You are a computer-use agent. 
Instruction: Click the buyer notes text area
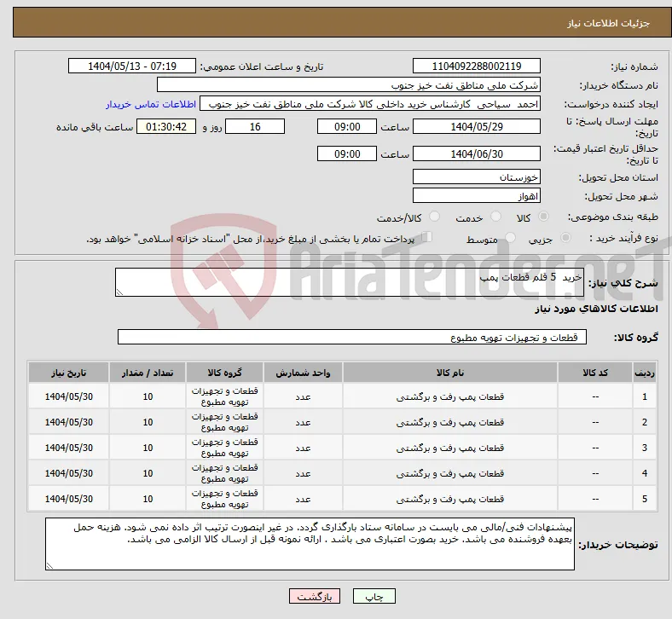point(310,544)
